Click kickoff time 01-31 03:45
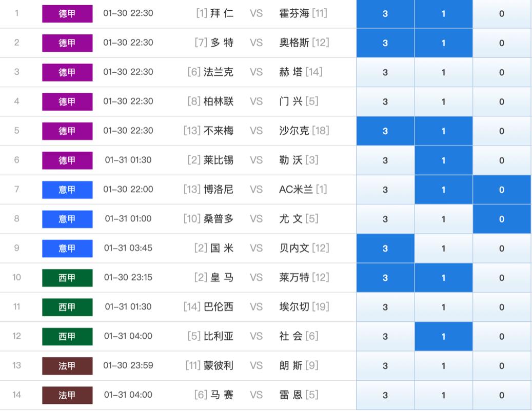 click(x=128, y=248)
